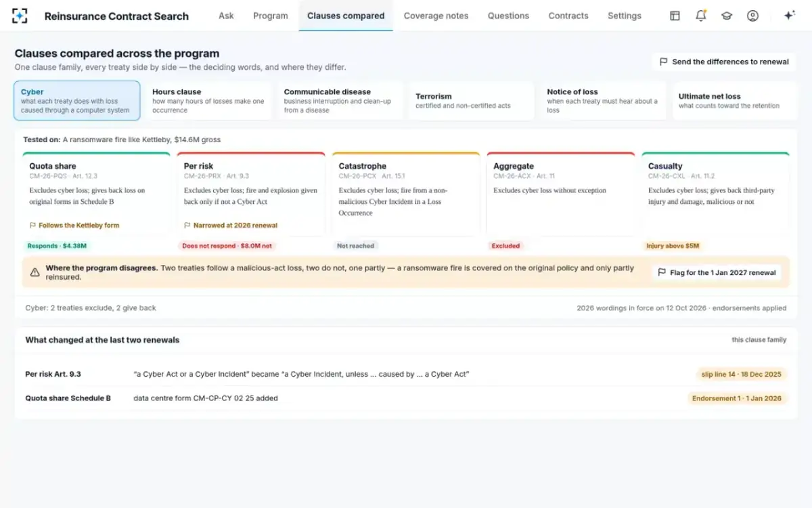Switch to the Program tab

pyautogui.click(x=271, y=16)
